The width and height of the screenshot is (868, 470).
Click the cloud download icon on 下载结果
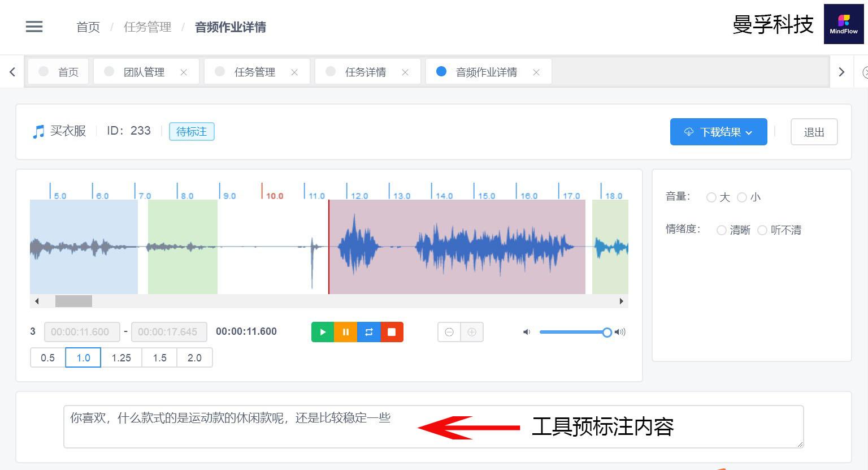point(689,132)
